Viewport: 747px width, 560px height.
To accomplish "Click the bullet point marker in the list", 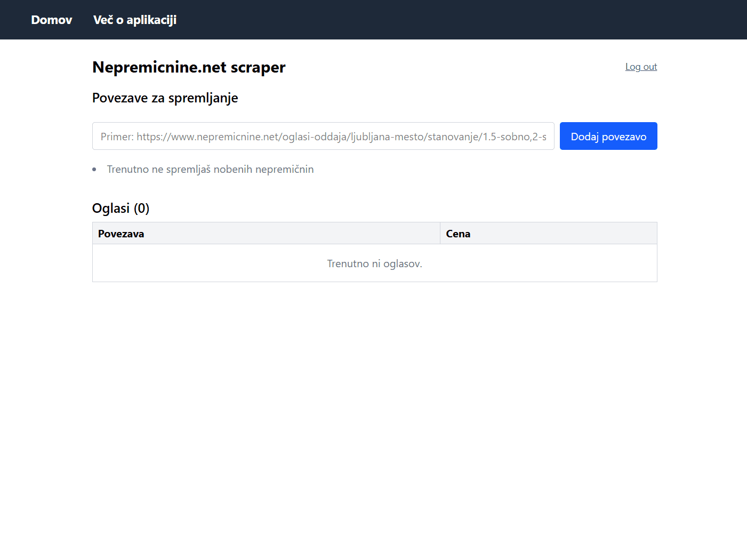I will pyautogui.click(x=94, y=169).
